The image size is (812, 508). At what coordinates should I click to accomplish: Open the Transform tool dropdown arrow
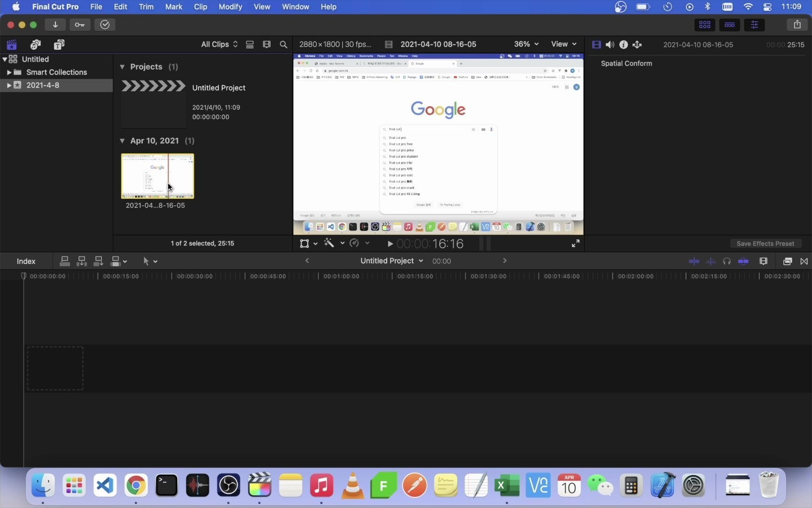[x=315, y=244]
